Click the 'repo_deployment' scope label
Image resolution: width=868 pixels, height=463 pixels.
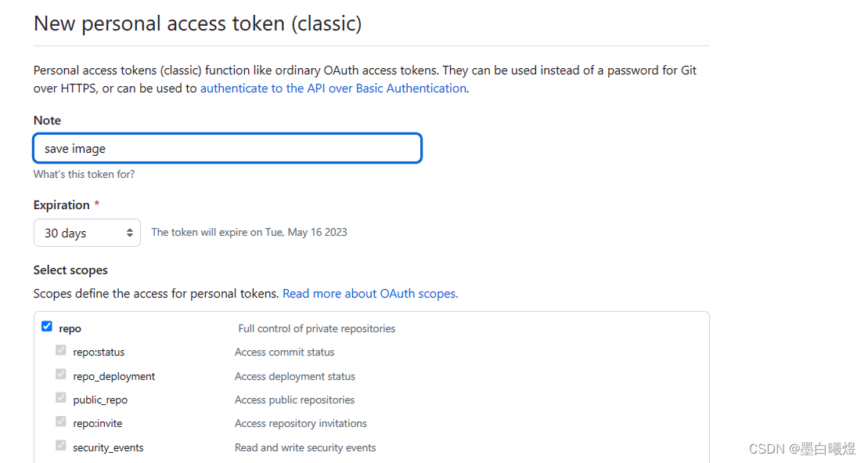(114, 377)
